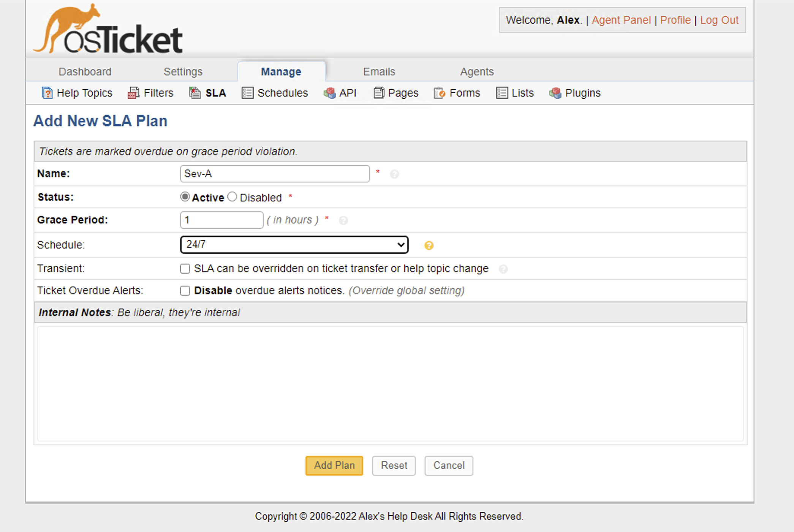Switch to the Settings tab
Screen dimensions: 794x532
point(183,71)
